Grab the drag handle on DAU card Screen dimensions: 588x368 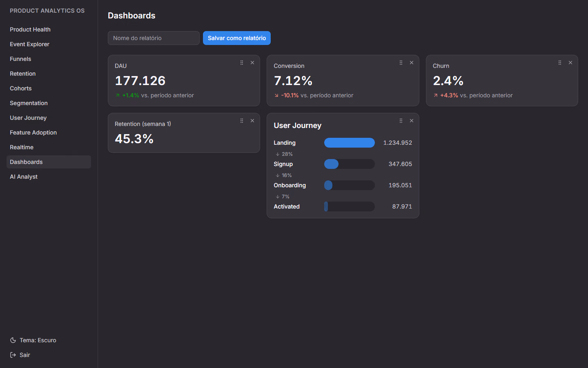[242, 63]
